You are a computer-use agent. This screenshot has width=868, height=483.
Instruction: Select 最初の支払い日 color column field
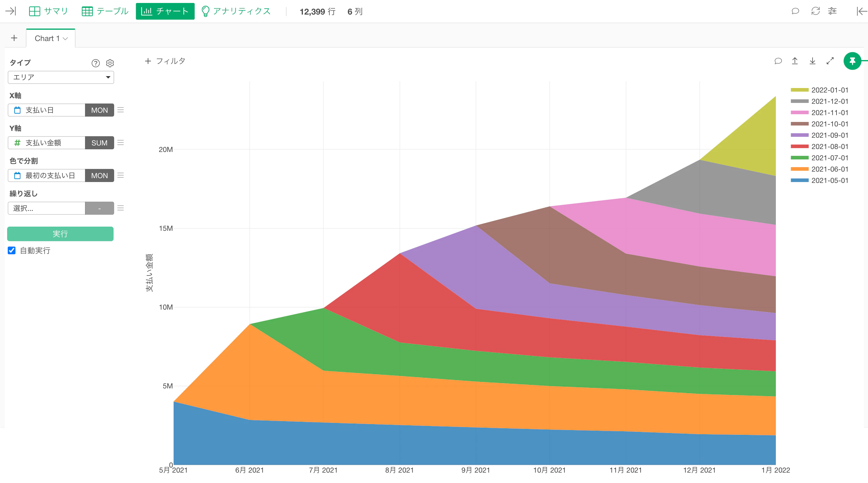46,175
